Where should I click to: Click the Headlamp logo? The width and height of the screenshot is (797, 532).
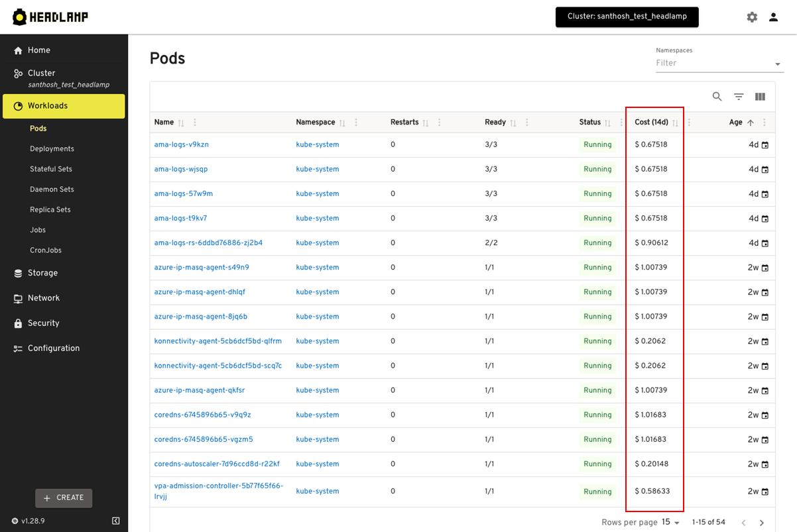tap(50, 17)
